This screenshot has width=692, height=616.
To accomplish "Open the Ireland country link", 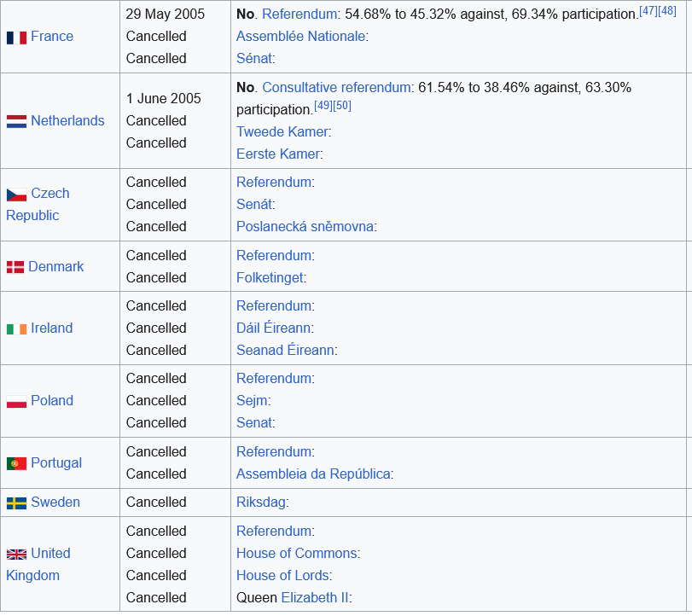I will point(52,328).
